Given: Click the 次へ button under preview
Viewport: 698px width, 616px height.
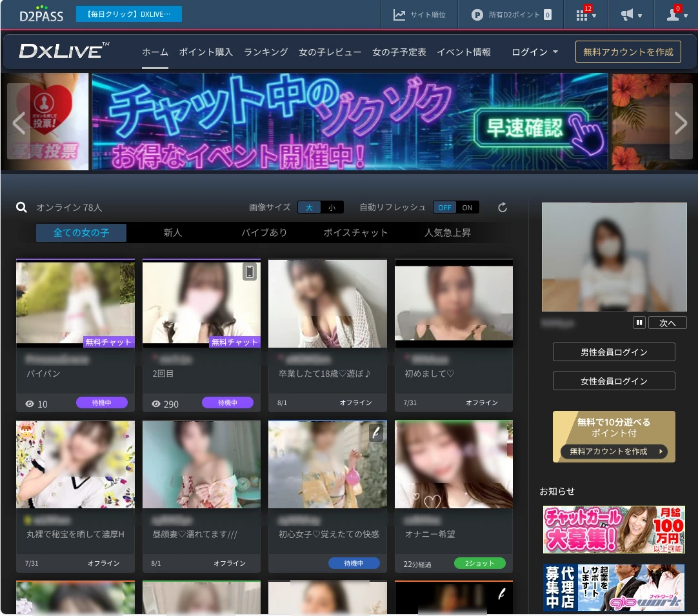Looking at the screenshot, I should (667, 323).
